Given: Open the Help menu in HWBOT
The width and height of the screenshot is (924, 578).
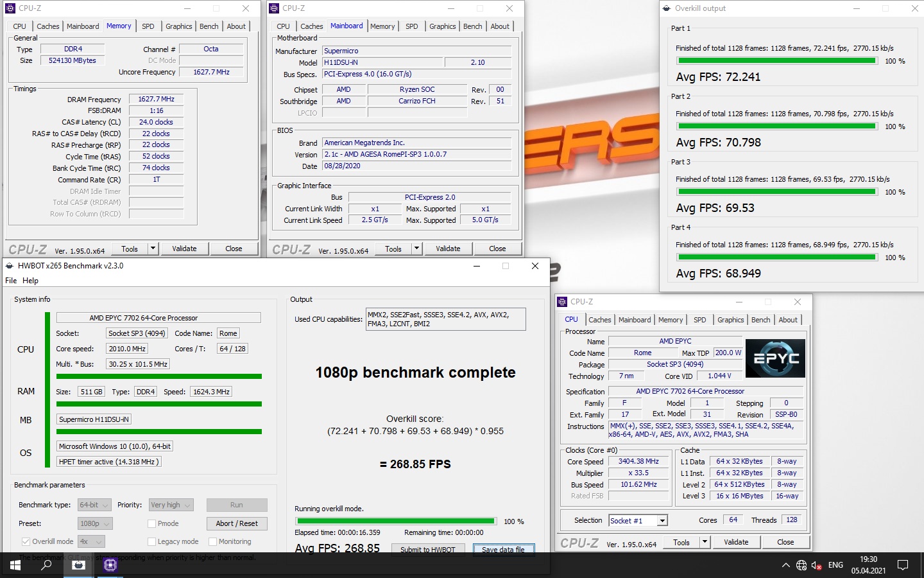Looking at the screenshot, I should 30,281.
